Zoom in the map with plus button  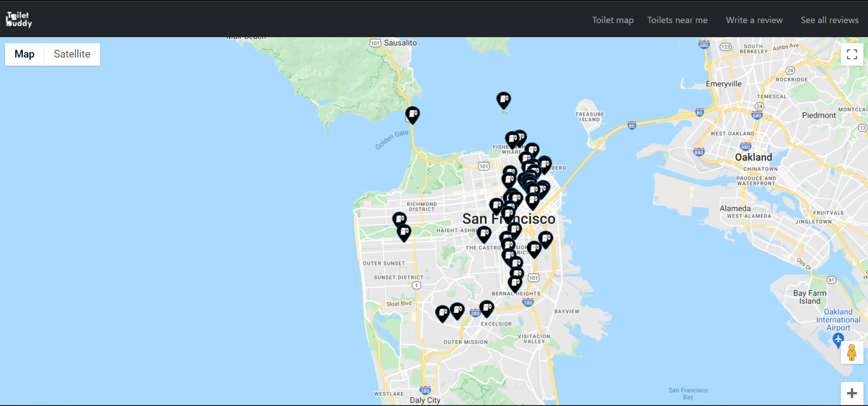click(852, 393)
